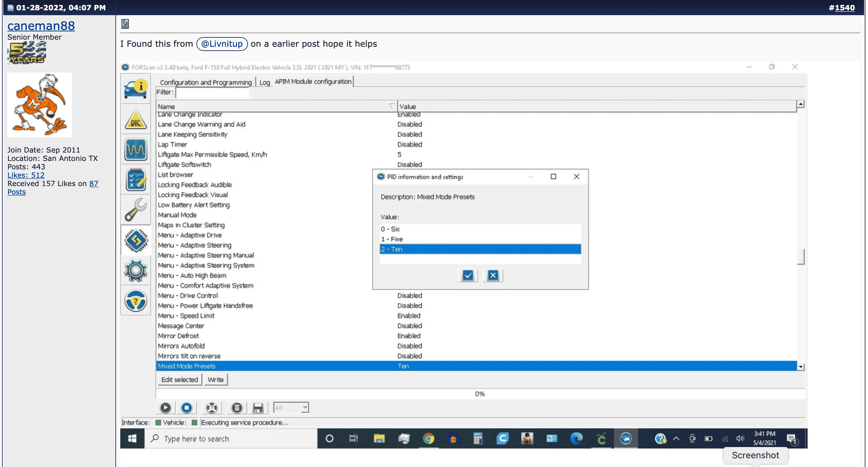Select the '0 - Six' value option

[x=480, y=229]
